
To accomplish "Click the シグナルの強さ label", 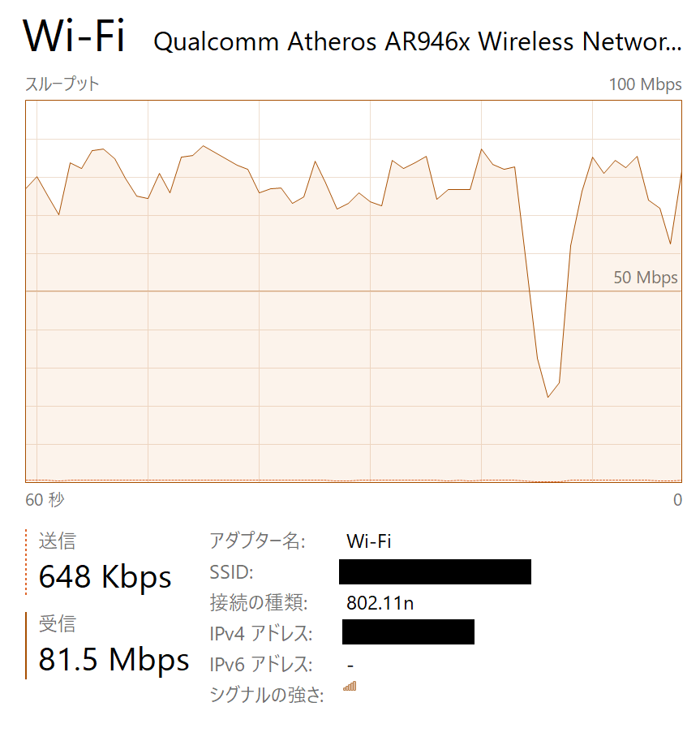I will (267, 695).
